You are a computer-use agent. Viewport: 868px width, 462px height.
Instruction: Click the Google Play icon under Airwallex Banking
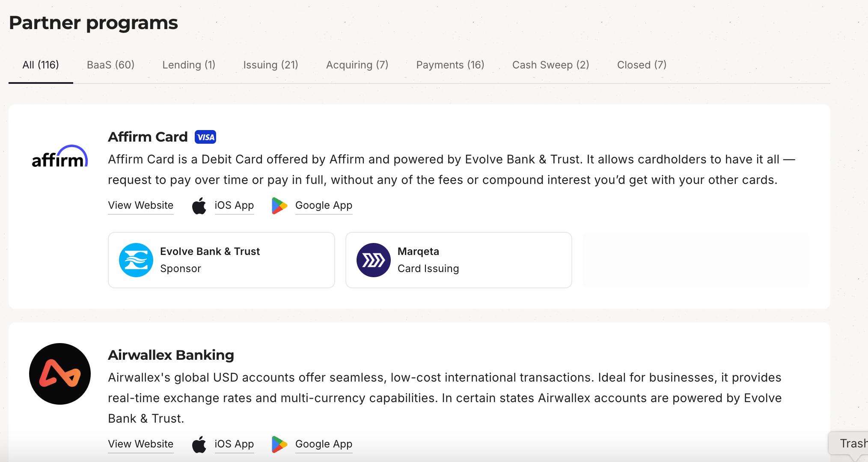(279, 444)
